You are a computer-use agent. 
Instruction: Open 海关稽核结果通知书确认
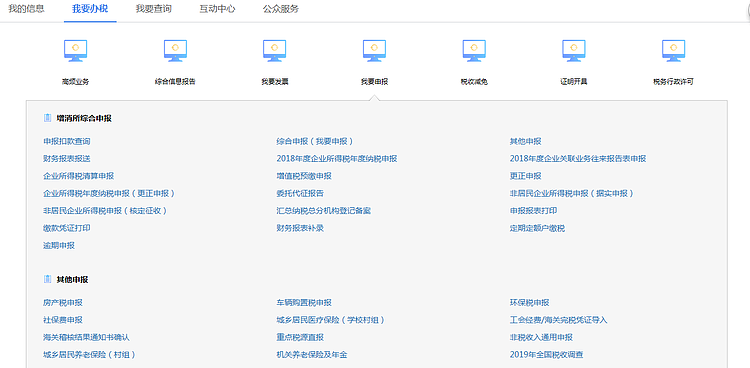pyautogui.click(x=86, y=337)
